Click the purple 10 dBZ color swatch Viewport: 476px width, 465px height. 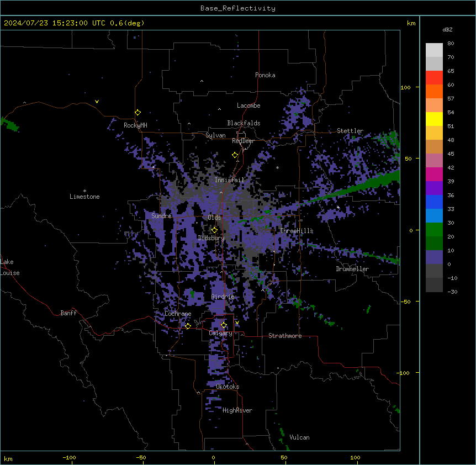tap(434, 257)
